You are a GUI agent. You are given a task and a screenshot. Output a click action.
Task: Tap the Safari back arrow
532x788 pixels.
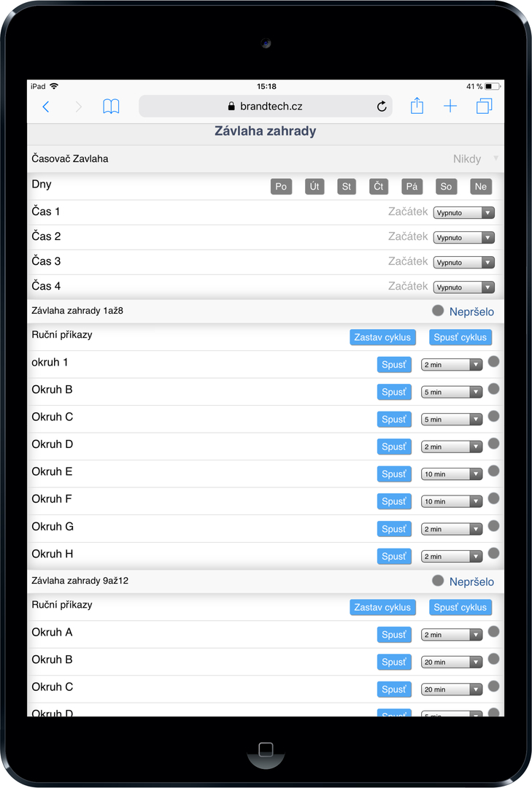(46, 107)
